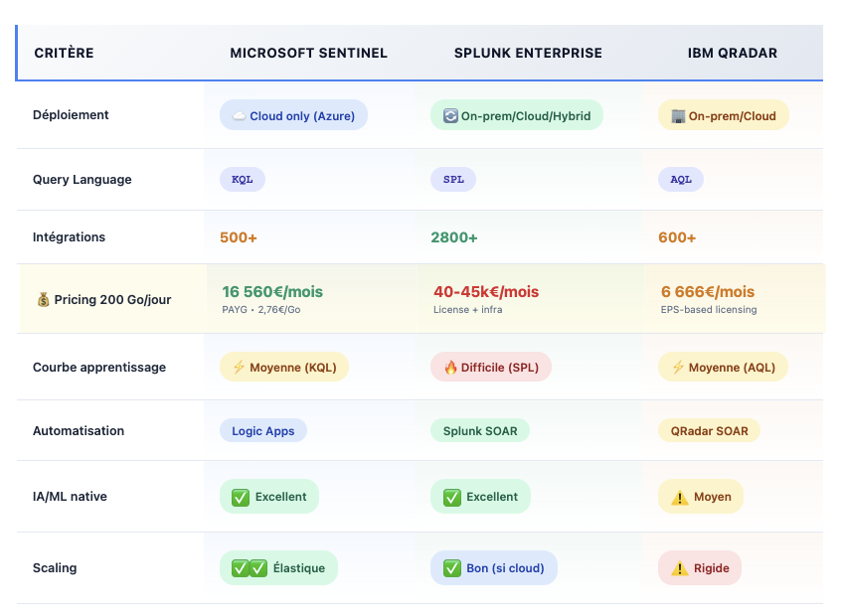Click the AQL query language badge
Screen dimensions: 842x616
pyautogui.click(x=681, y=179)
